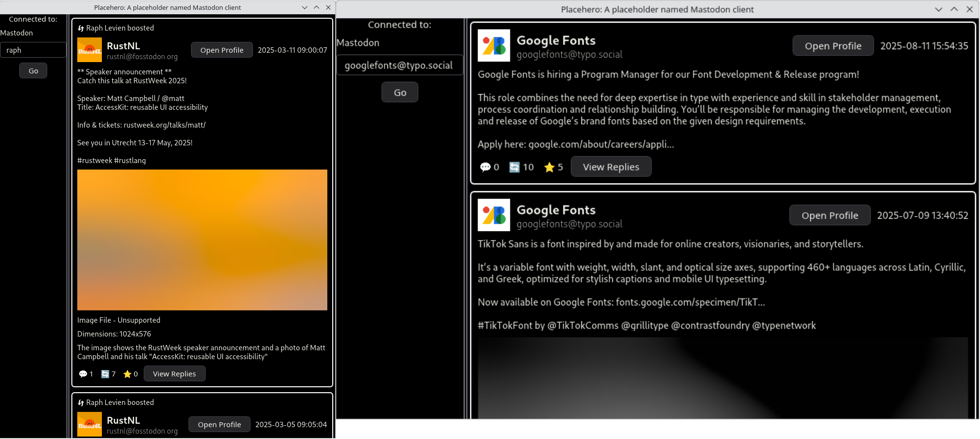Click the rustnl@fosstodon.org handle in the 2025-03-11 post
This screenshot has height=439, width=980.
coord(142,57)
